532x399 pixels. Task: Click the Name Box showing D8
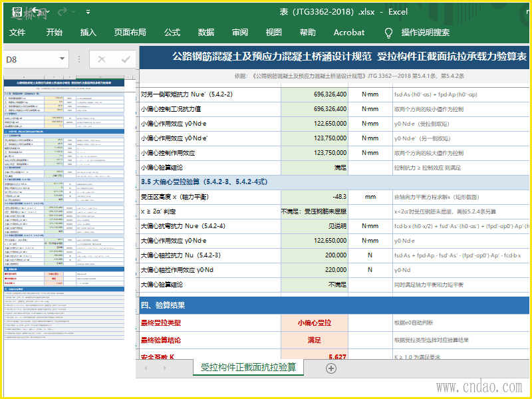click(32, 59)
